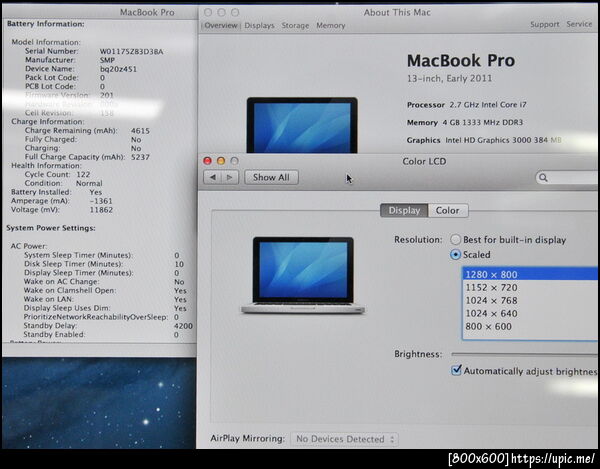Close the Color LCD window
This screenshot has width=600, height=469.
point(207,161)
